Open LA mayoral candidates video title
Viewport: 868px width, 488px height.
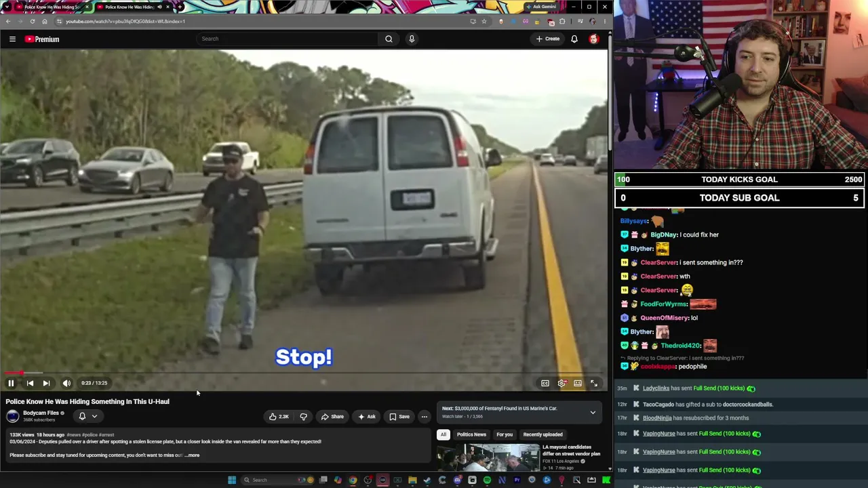pyautogui.click(x=572, y=451)
